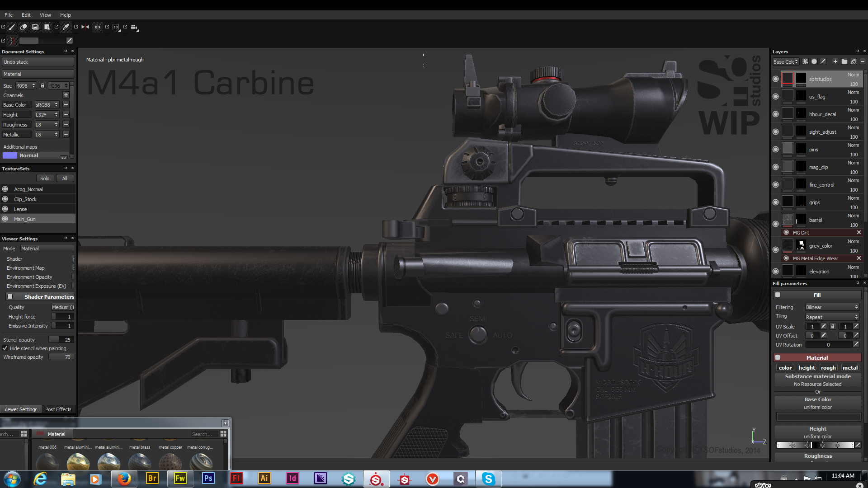Add a folder in Layers panel
Image resolution: width=868 pixels, height=488 pixels.
844,61
